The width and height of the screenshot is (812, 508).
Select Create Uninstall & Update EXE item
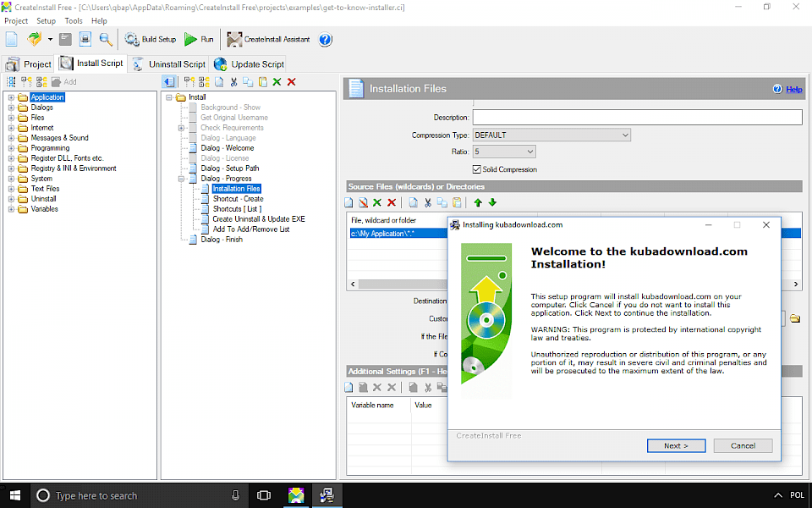point(259,219)
